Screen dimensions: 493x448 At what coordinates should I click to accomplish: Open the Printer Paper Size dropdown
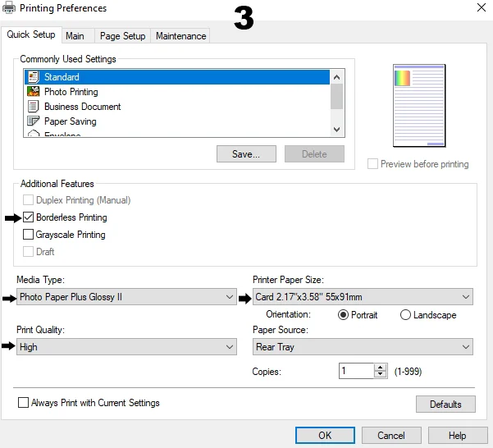coord(363,297)
